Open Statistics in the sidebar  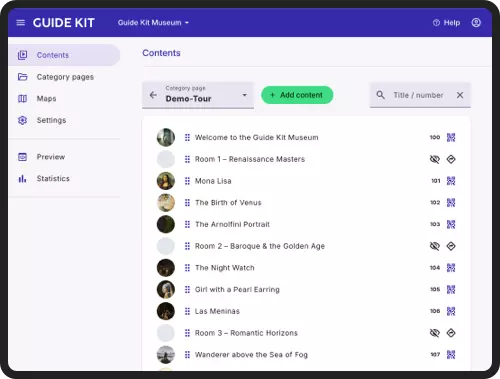tap(64, 179)
